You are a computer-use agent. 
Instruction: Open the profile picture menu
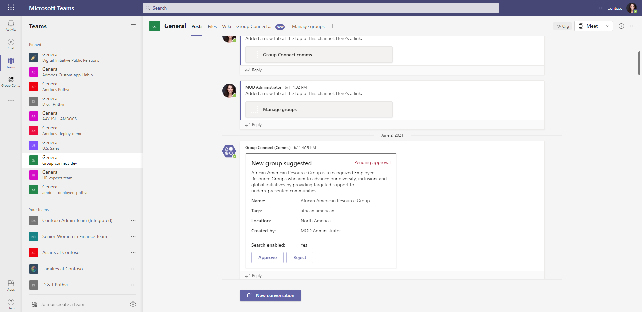click(632, 8)
